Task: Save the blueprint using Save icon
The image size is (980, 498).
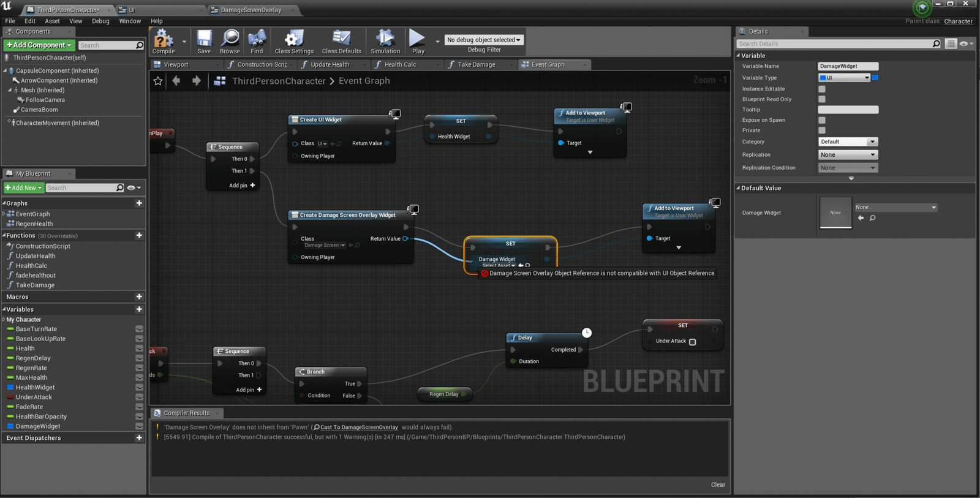Action: pyautogui.click(x=204, y=40)
